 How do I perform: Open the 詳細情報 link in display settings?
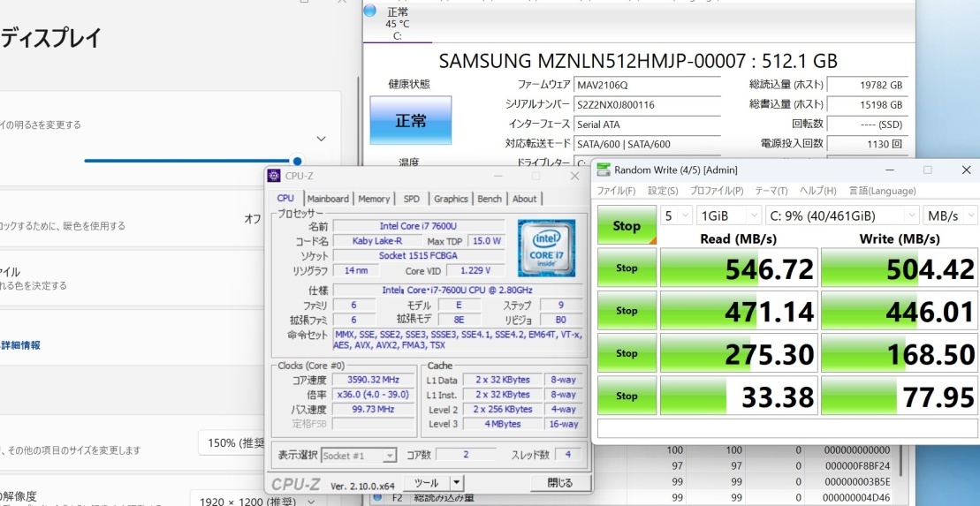tap(20, 344)
